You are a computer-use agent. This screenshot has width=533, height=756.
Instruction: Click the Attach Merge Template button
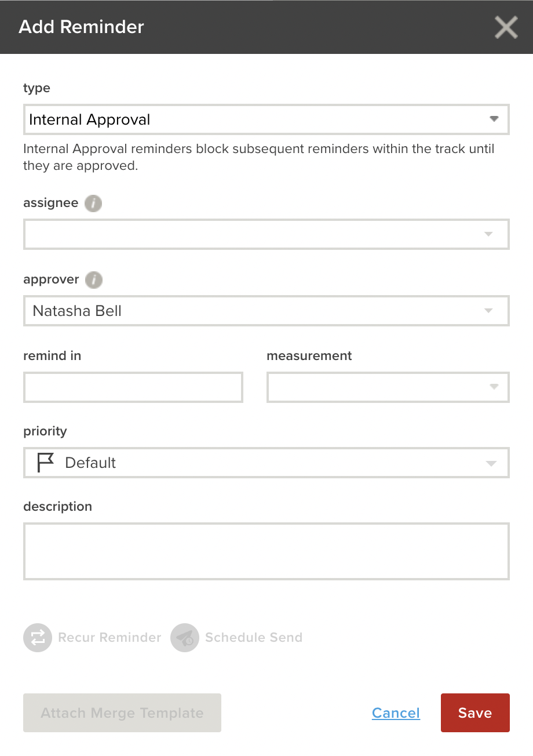122,713
